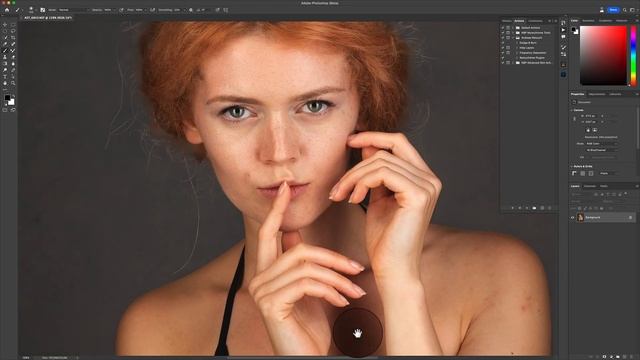
Task: Toggle the Brush Settings panel button
Action: point(42,10)
